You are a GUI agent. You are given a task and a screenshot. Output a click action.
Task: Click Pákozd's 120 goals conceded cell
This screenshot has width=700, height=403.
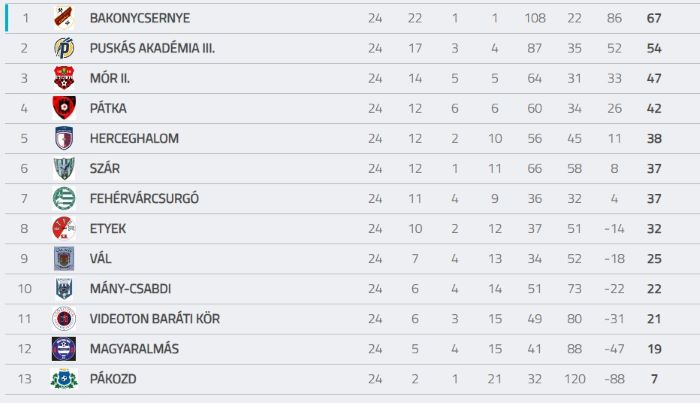click(575, 379)
